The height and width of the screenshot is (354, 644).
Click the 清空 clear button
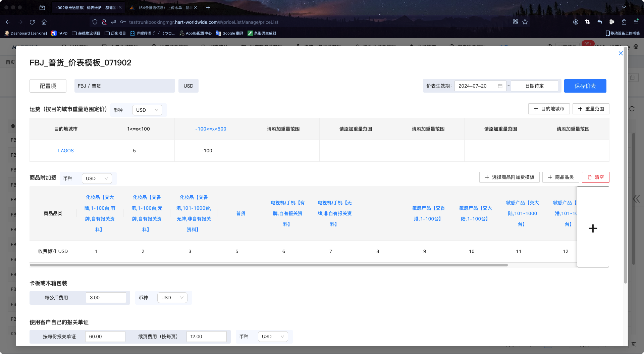click(595, 177)
